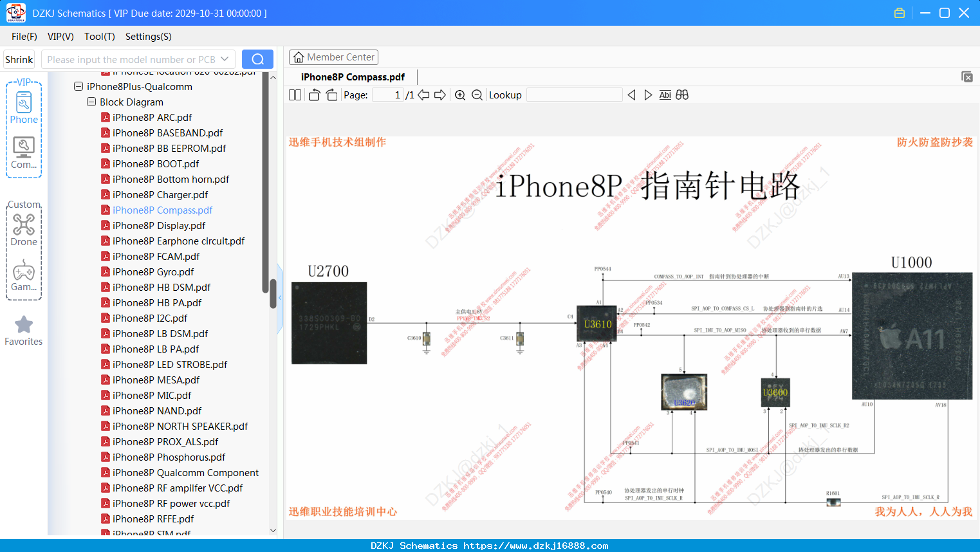Rotate the page counterclockwise
The height and width of the screenshot is (552, 980).
(x=314, y=95)
